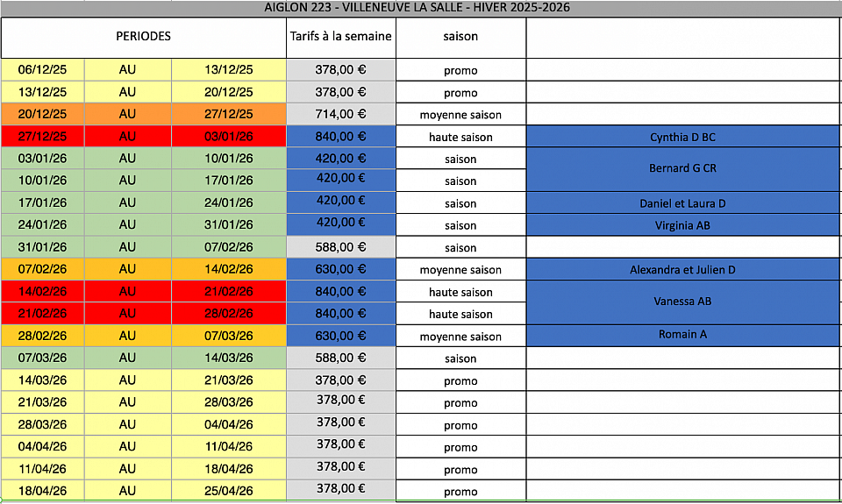The width and height of the screenshot is (842, 504).
Task: Click the 06/12/25 start date cell
Action: 42,70
